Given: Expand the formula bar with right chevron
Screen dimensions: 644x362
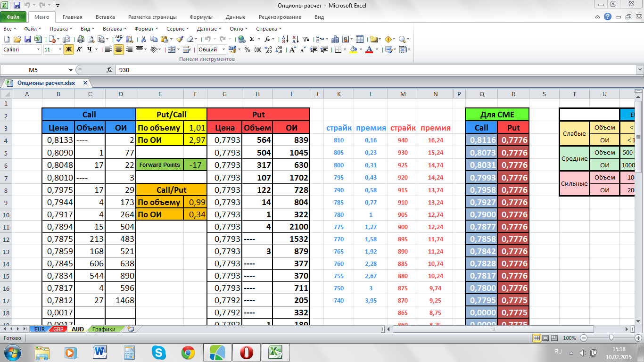Looking at the screenshot, I should tap(640, 70).
